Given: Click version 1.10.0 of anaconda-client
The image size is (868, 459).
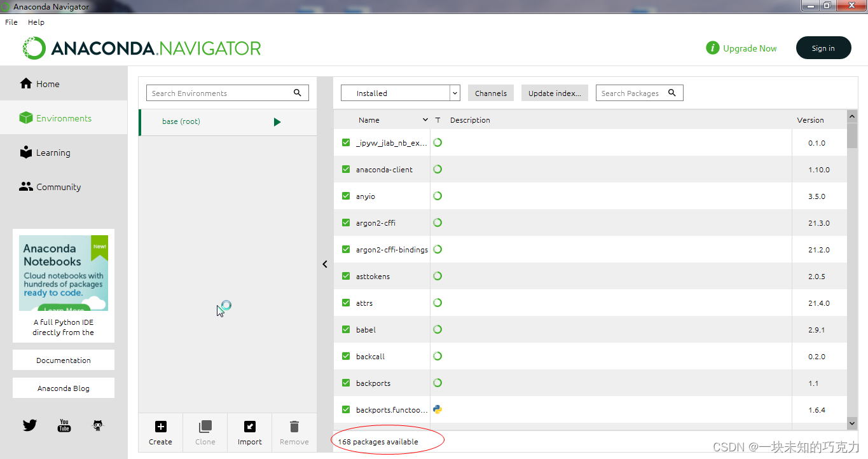Looking at the screenshot, I should pyautogui.click(x=819, y=170).
